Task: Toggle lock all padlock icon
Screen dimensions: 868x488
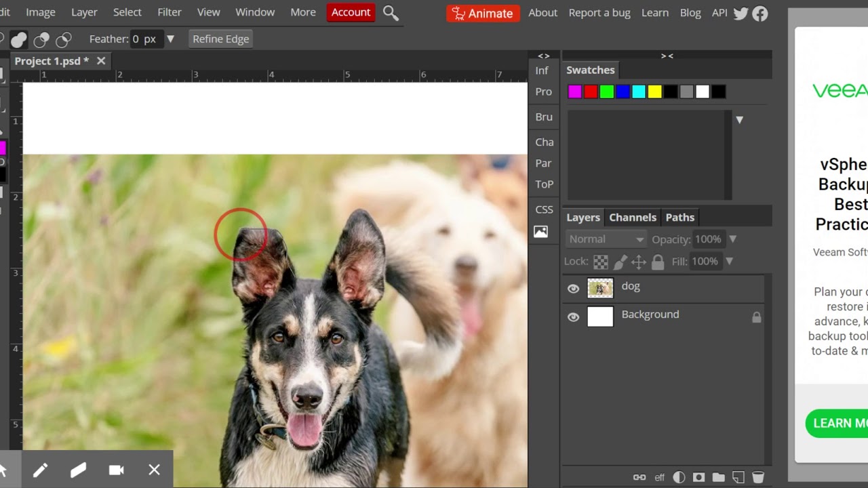Action: point(658,262)
